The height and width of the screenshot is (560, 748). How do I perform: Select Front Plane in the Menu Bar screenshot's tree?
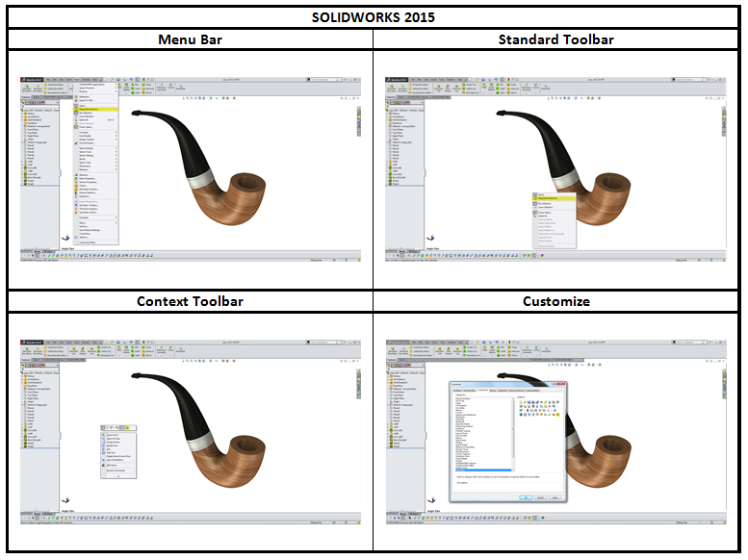[x=33, y=129]
